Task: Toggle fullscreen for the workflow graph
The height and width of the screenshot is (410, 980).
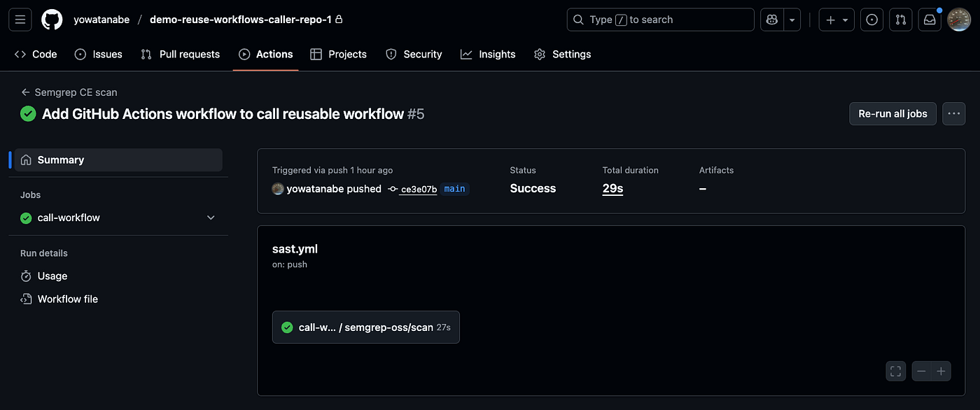Action: tap(896, 372)
